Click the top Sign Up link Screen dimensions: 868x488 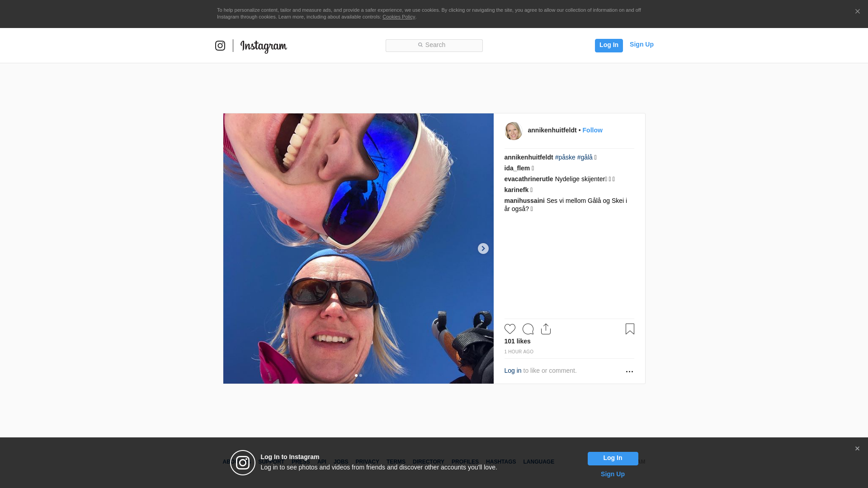point(641,44)
